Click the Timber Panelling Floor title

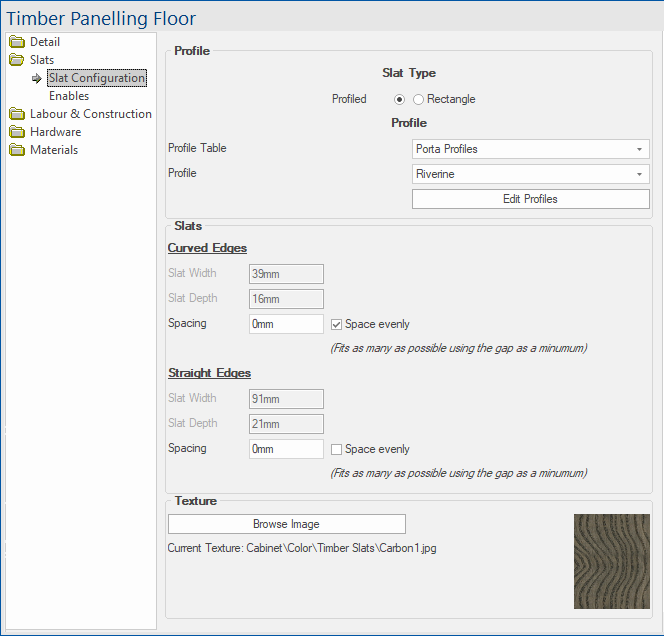pyautogui.click(x=101, y=19)
